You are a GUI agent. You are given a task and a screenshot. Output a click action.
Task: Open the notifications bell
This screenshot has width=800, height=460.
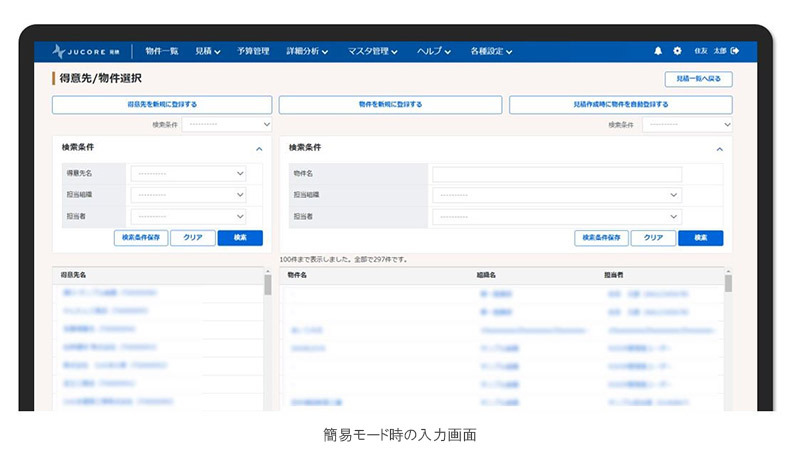pos(658,51)
